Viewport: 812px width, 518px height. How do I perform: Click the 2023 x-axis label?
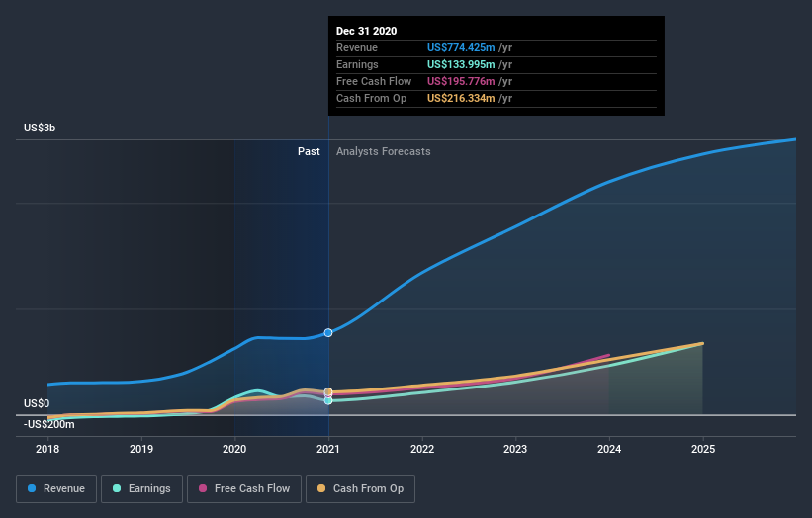(x=515, y=449)
